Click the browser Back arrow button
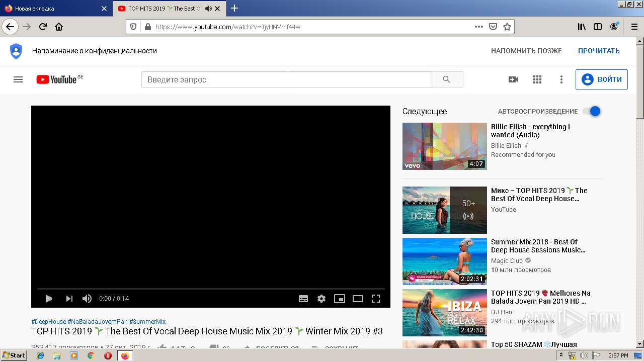The height and width of the screenshot is (362, 644). tap(10, 27)
